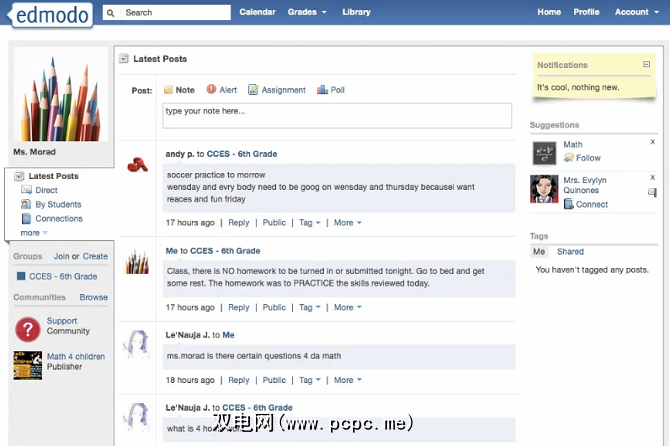
Task: Click the Connect link under Mrs. Evylyn Quinones
Action: (591, 204)
